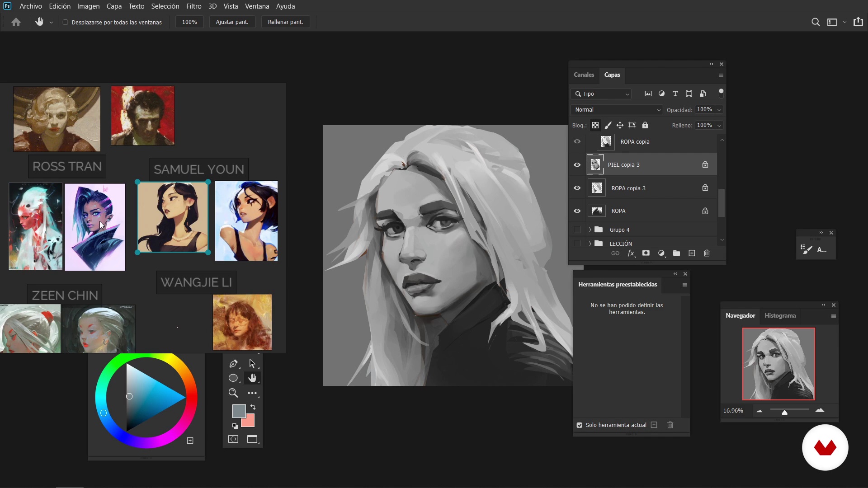Image resolution: width=868 pixels, height=488 pixels.
Task: Switch to the Histograma tab
Action: 780,316
